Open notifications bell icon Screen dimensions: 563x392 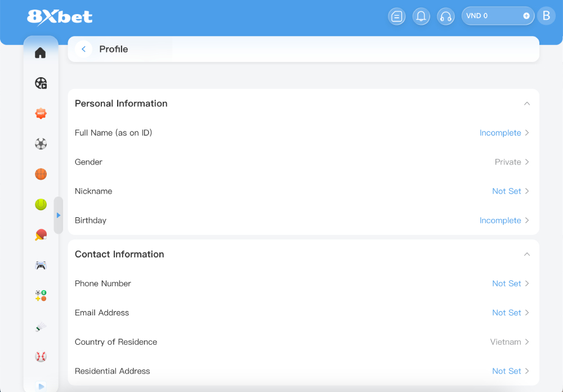[x=421, y=16]
